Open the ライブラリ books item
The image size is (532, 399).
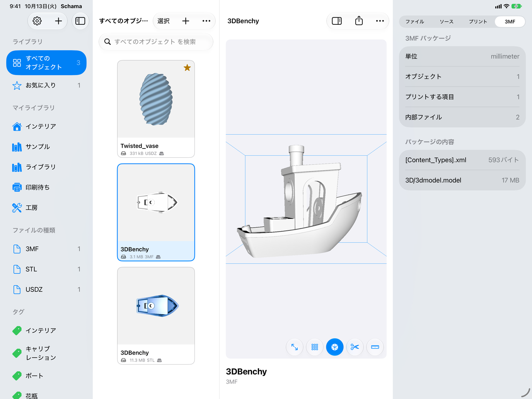click(x=46, y=167)
